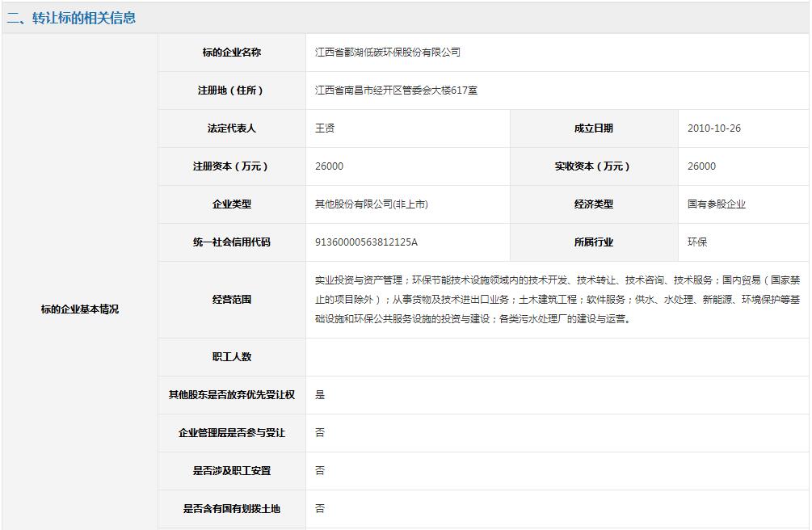Image resolution: width=812 pixels, height=530 pixels.
Task: Click the establishment date 2010-10-26
Action: pyautogui.click(x=713, y=128)
